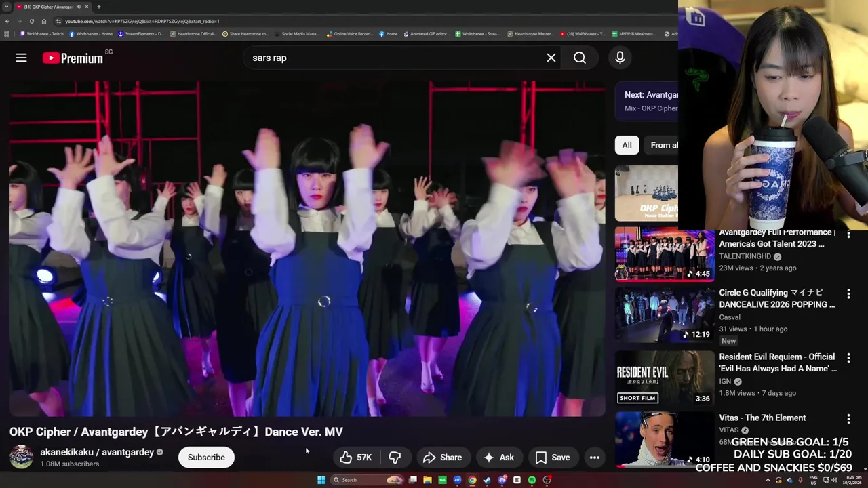
Task: Open the YouTube hamburger guide menu
Action: tap(21, 58)
